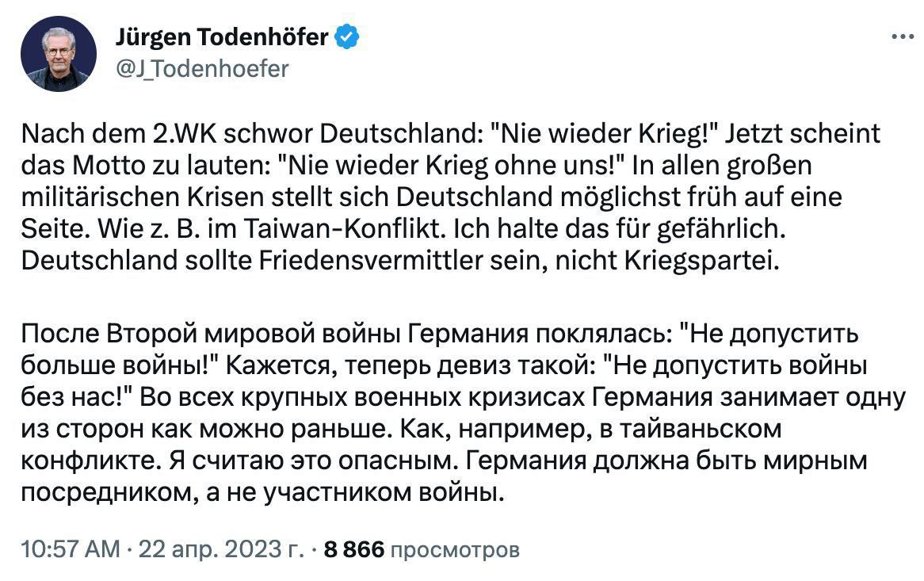The width and height of the screenshot is (924, 581).
Task: Open the three-dot more options menu
Action: 903,36
